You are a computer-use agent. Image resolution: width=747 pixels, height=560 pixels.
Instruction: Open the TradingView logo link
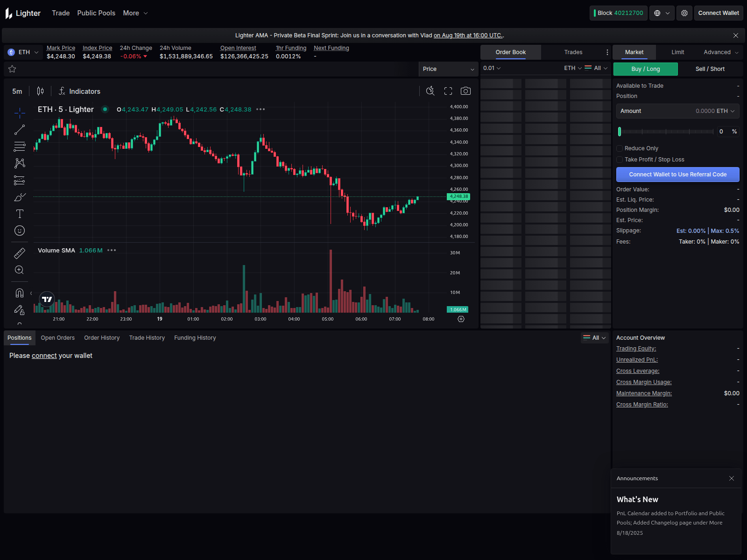click(x=47, y=299)
